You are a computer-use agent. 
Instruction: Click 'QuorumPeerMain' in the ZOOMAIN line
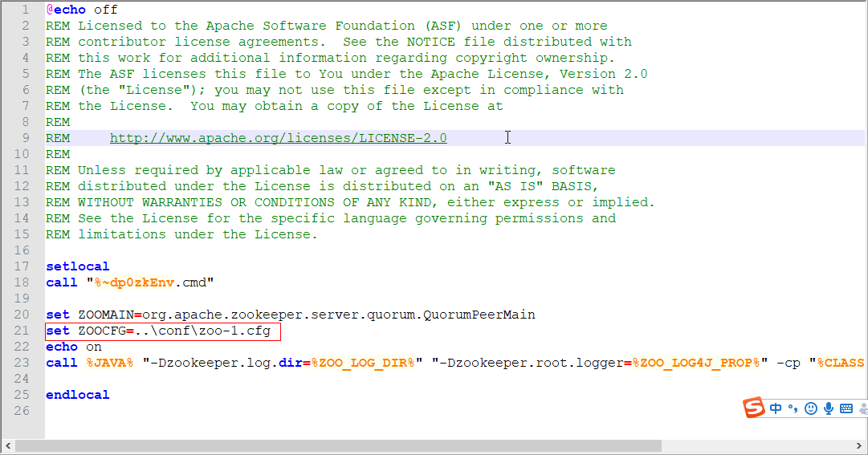479,315
